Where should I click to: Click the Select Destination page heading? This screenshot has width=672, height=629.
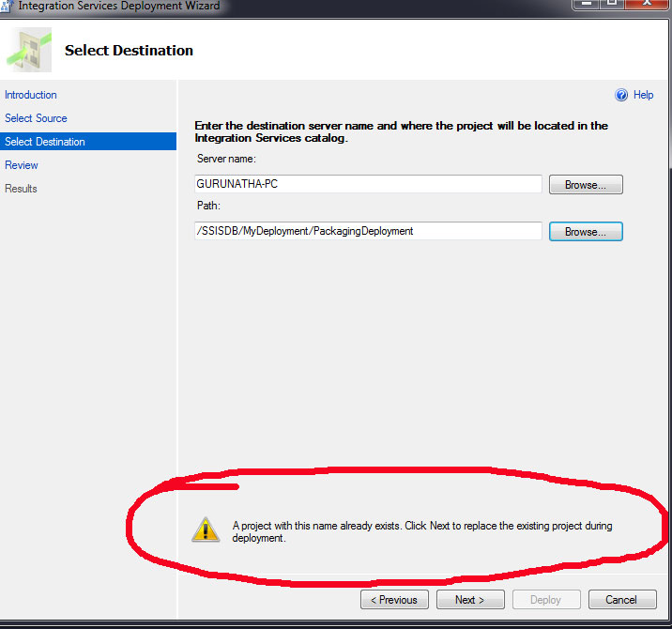coord(129,50)
